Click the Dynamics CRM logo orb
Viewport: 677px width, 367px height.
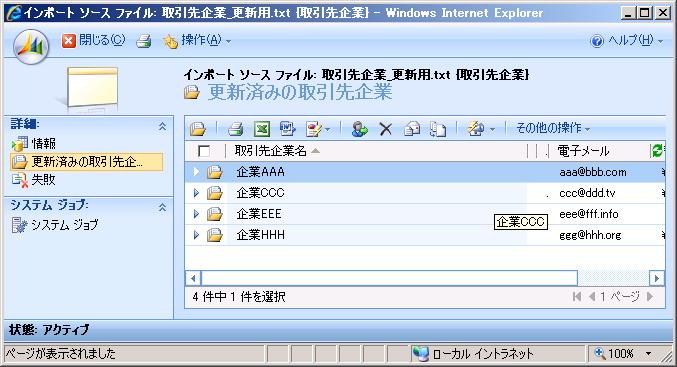point(31,47)
